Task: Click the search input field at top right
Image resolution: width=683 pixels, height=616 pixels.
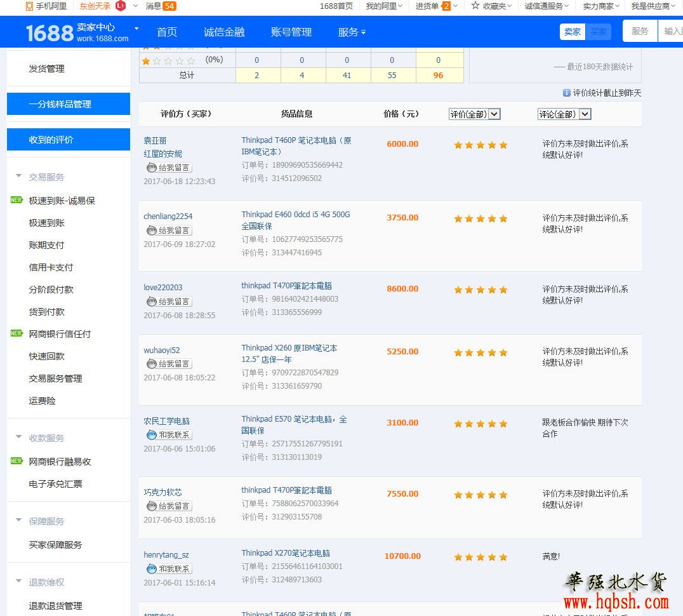Action: pyautogui.click(x=670, y=31)
